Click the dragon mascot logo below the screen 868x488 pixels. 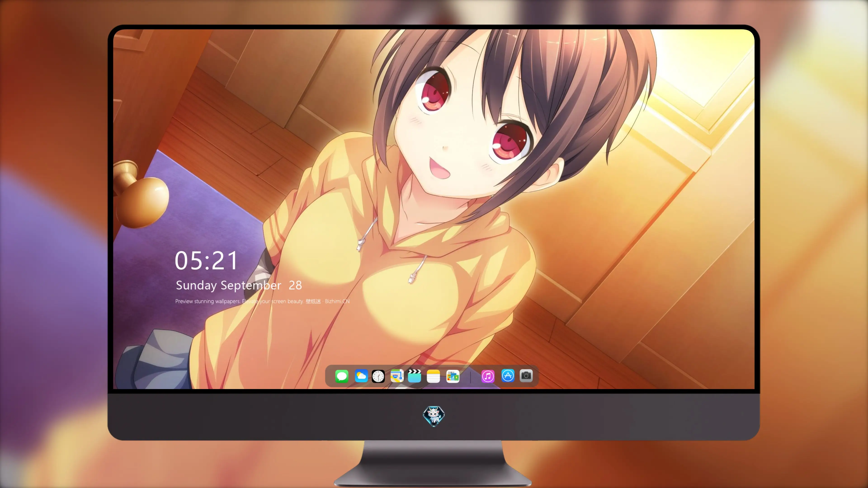click(x=434, y=416)
